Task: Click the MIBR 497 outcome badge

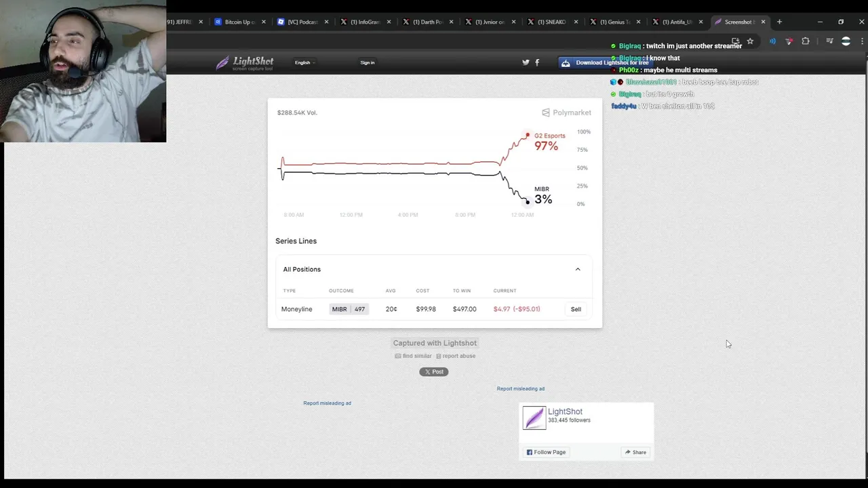Action: [x=349, y=309]
